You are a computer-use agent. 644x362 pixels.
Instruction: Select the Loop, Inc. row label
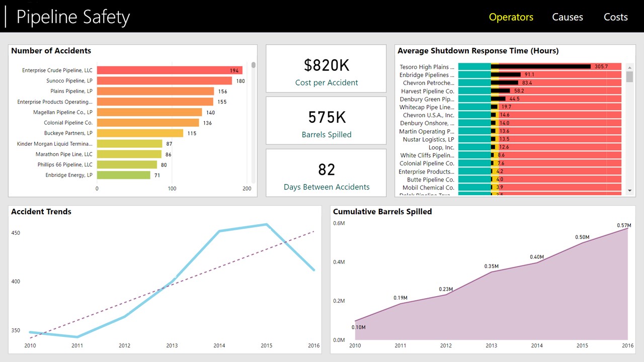click(441, 147)
